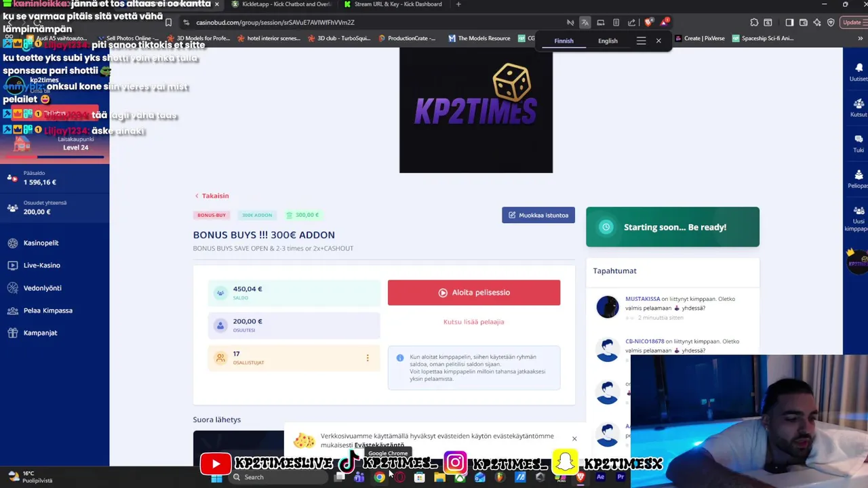Click the share page icon in address bar
Screen dimensions: 868x488
[x=631, y=22]
